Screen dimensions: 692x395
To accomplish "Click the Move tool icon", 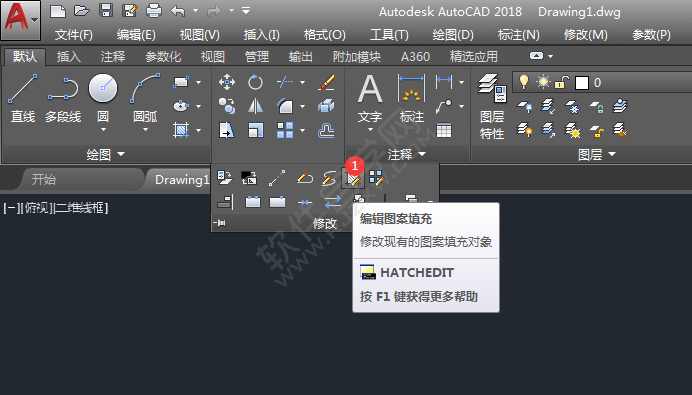I will (227, 82).
